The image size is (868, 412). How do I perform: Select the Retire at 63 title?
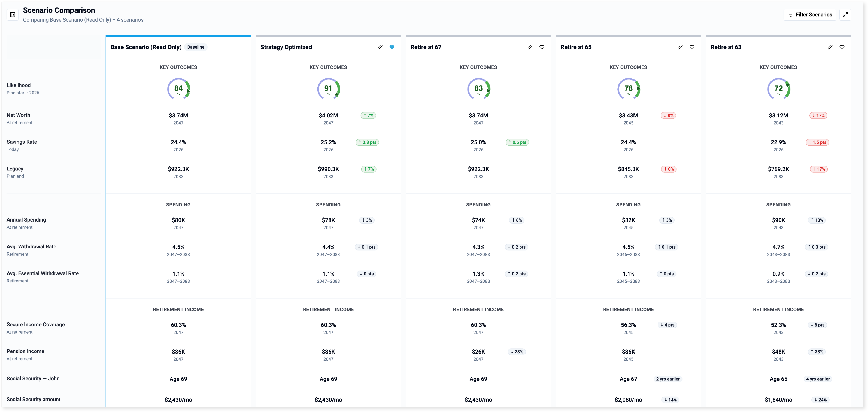[x=726, y=47]
